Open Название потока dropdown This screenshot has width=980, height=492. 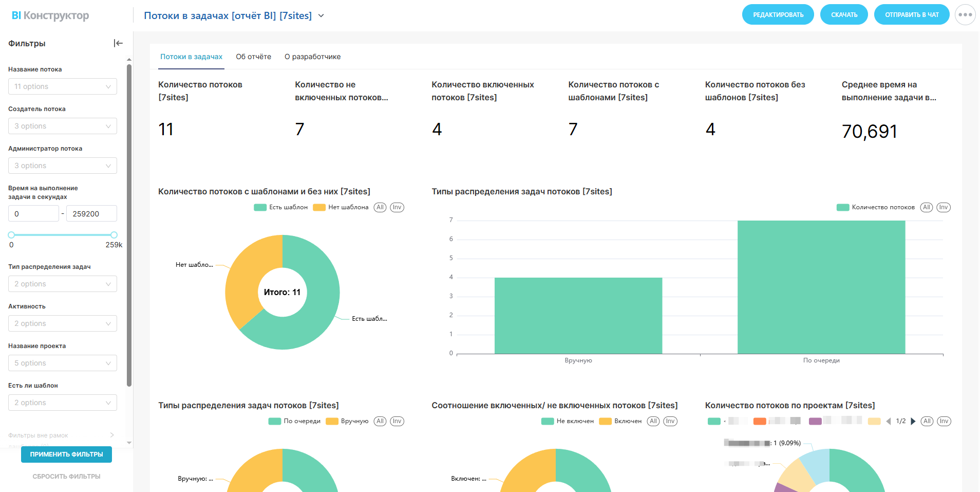pyautogui.click(x=63, y=86)
